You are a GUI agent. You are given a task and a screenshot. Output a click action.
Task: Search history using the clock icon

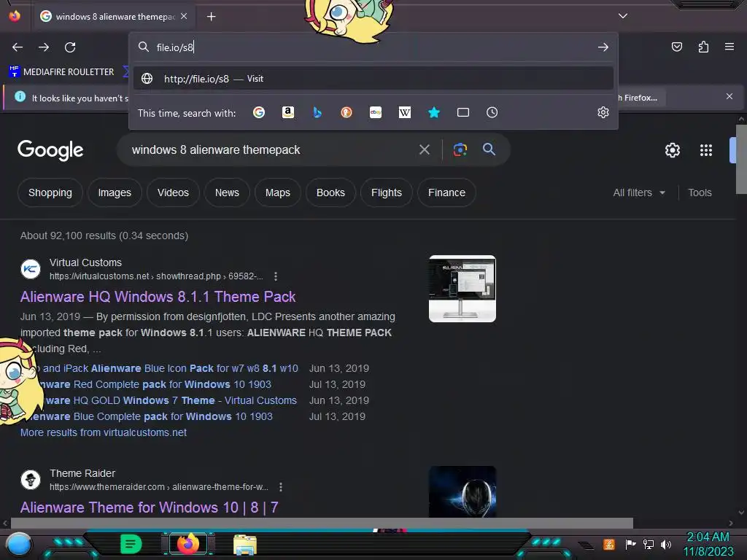pyautogui.click(x=492, y=112)
